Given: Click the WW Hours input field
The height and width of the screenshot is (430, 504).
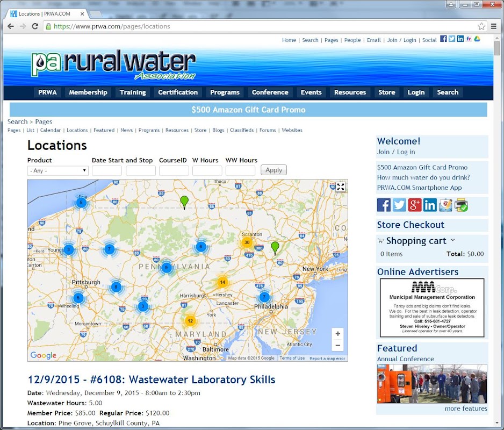Looking at the screenshot, I should click(240, 170).
